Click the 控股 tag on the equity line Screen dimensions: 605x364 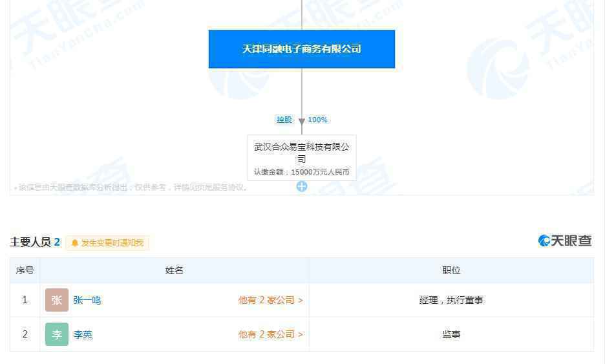pos(284,120)
